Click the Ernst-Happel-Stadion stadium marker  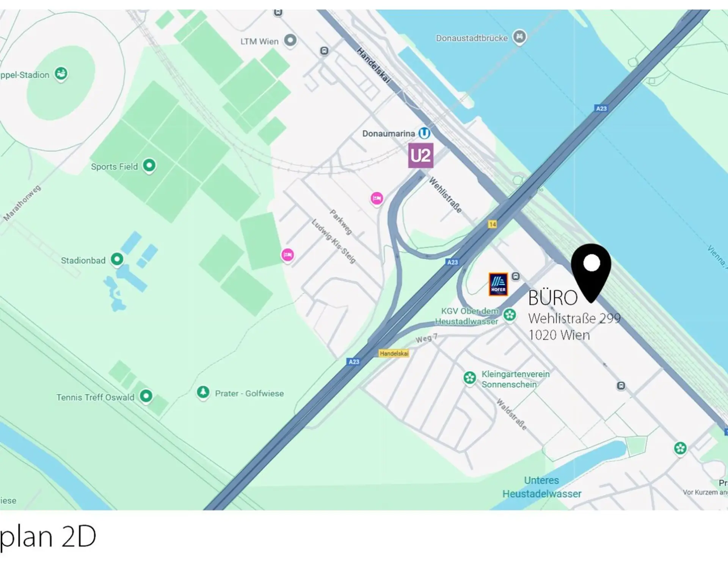point(61,74)
